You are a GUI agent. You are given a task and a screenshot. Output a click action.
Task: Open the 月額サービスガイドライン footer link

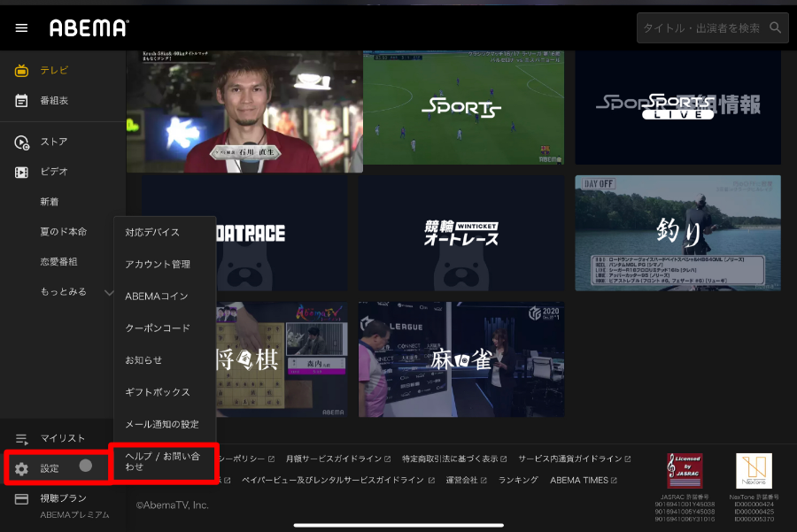point(334,459)
